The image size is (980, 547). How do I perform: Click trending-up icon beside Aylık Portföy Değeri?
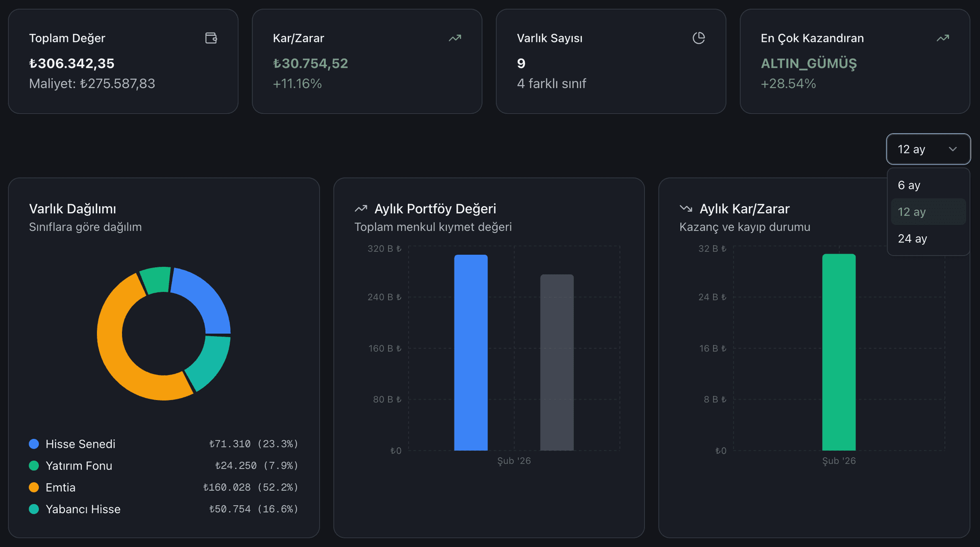click(x=361, y=209)
